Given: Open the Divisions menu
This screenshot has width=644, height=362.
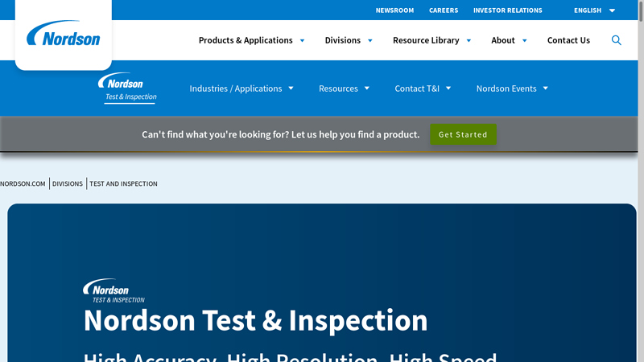Looking at the screenshot, I should pyautogui.click(x=343, y=40).
